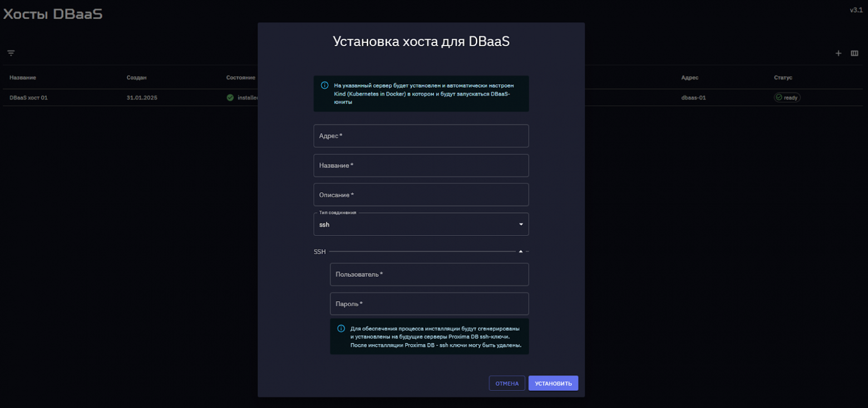Open the Тип соединения ssh dropdown

(x=421, y=224)
